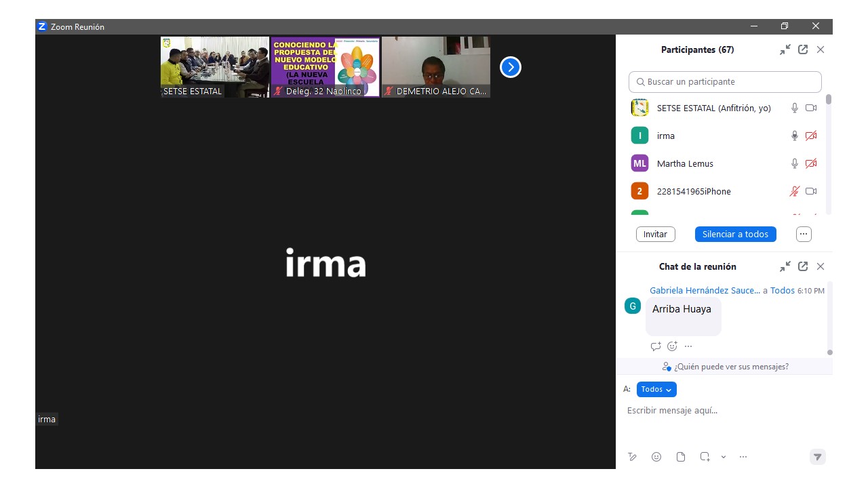
Task: Pop out the Chat de la reunión panel
Action: point(803,266)
